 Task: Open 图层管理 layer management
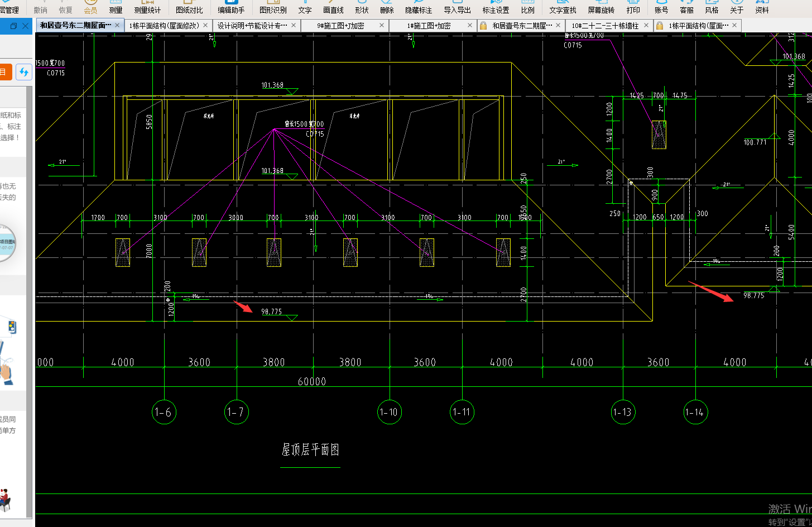(9, 7)
